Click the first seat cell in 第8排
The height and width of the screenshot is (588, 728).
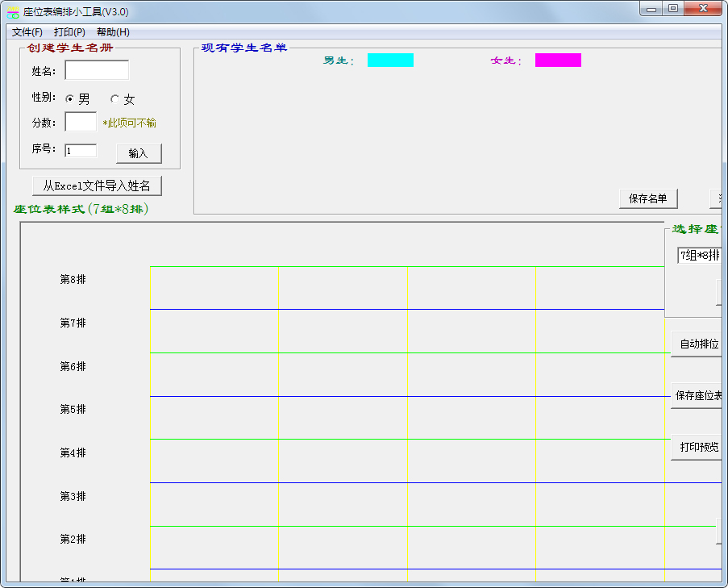click(x=214, y=288)
